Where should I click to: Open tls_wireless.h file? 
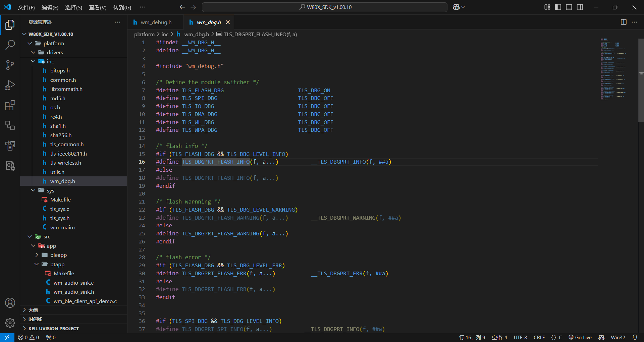[x=74, y=163]
